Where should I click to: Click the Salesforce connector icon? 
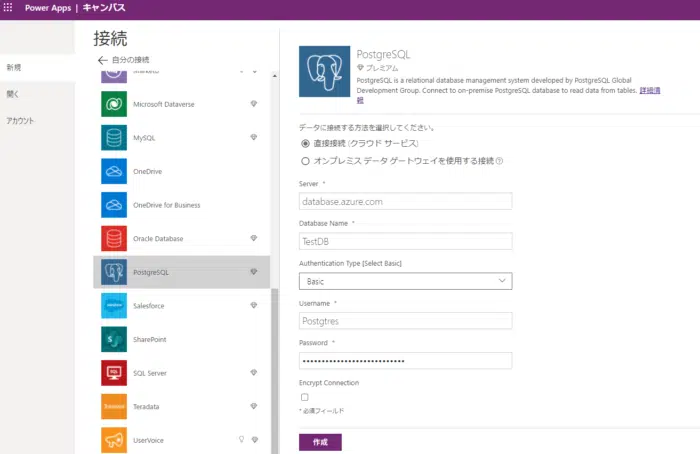tap(114, 305)
